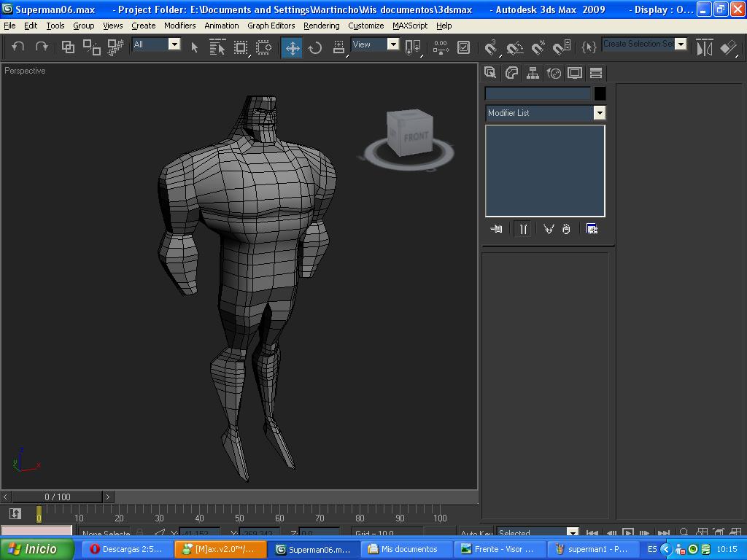Switch to Mis documentos taskbar window

pos(406,549)
